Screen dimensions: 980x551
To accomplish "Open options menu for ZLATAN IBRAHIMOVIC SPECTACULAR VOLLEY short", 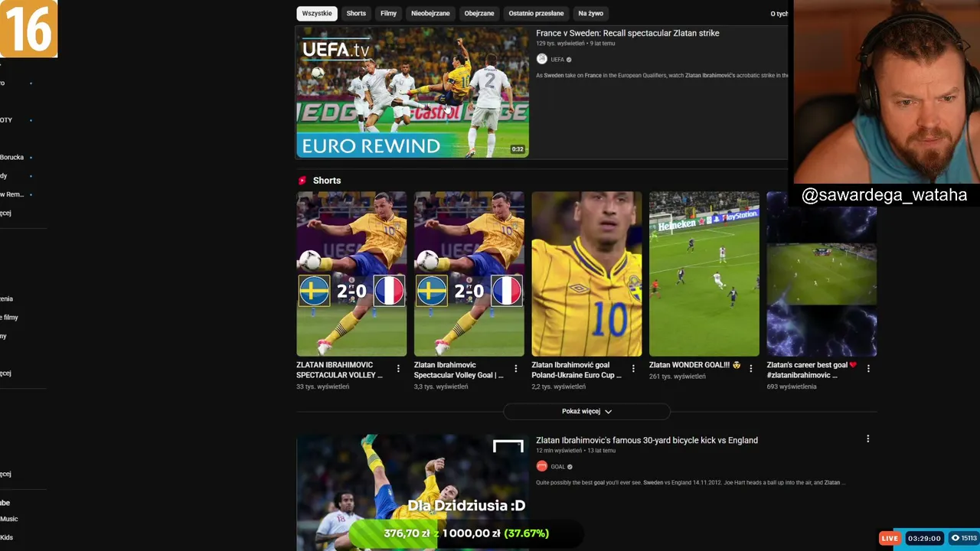I will (398, 369).
